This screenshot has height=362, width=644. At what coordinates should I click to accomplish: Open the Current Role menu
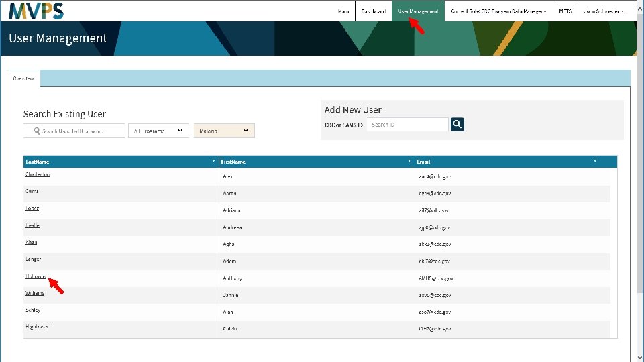tap(498, 11)
